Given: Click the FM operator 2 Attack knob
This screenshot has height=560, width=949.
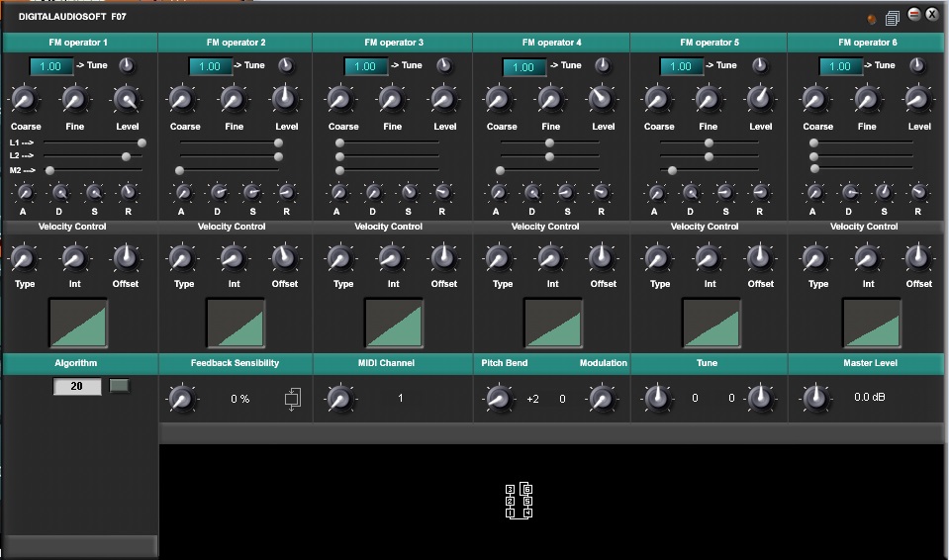Looking at the screenshot, I should coord(180,192).
